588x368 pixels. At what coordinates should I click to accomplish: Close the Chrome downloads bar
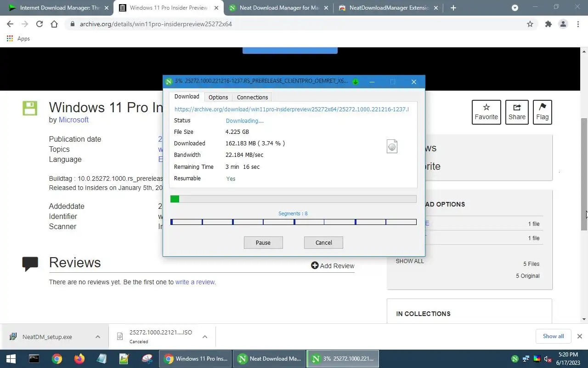[x=580, y=336]
